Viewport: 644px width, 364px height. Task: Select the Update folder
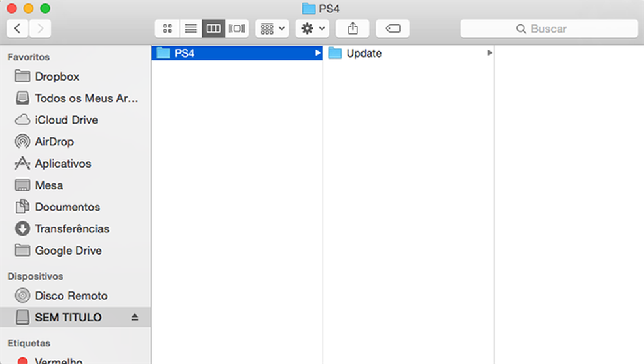click(408, 53)
